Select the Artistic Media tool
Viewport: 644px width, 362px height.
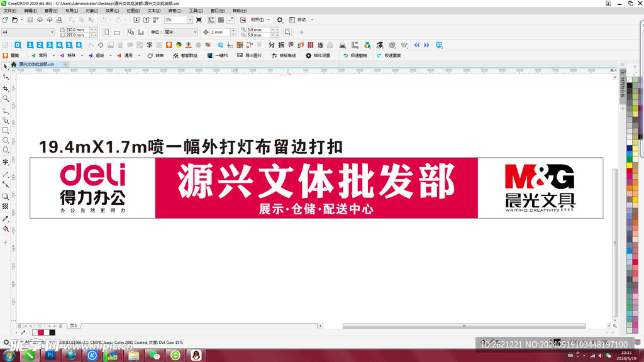point(5,121)
